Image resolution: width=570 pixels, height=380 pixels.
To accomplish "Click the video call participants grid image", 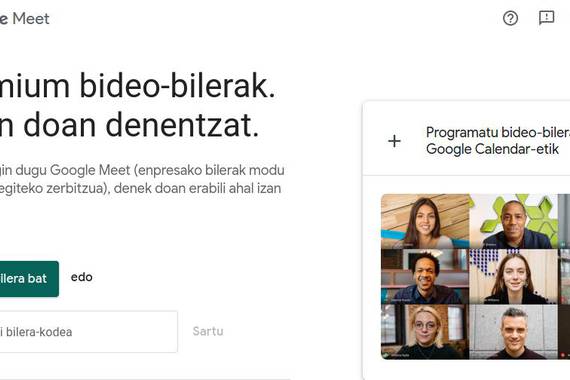I will (x=475, y=276).
